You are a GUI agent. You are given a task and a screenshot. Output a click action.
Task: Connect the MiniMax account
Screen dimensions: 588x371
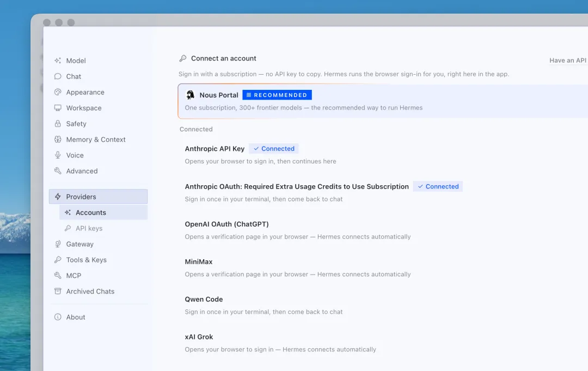tap(383, 267)
